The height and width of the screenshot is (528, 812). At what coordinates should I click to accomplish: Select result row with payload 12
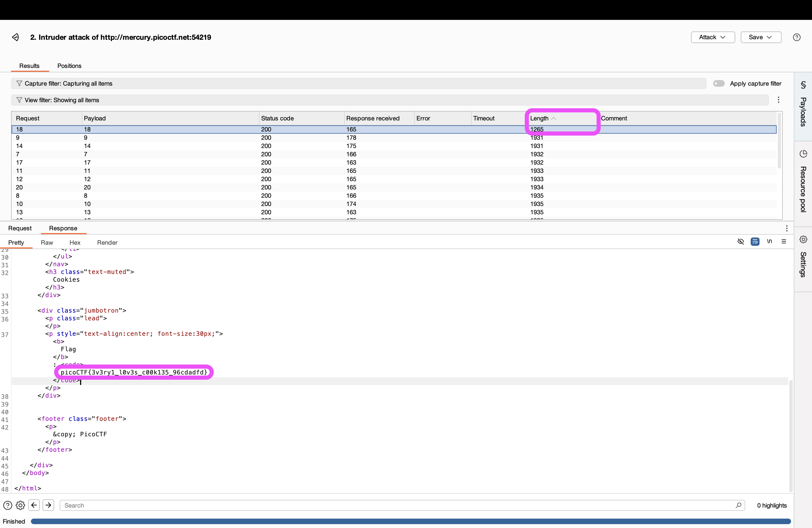[394, 179]
